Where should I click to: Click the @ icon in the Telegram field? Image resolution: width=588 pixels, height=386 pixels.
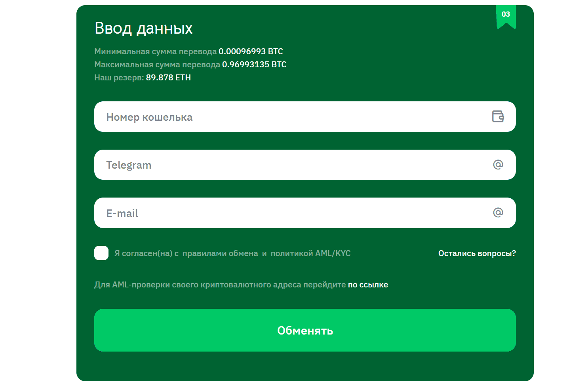coord(498,164)
